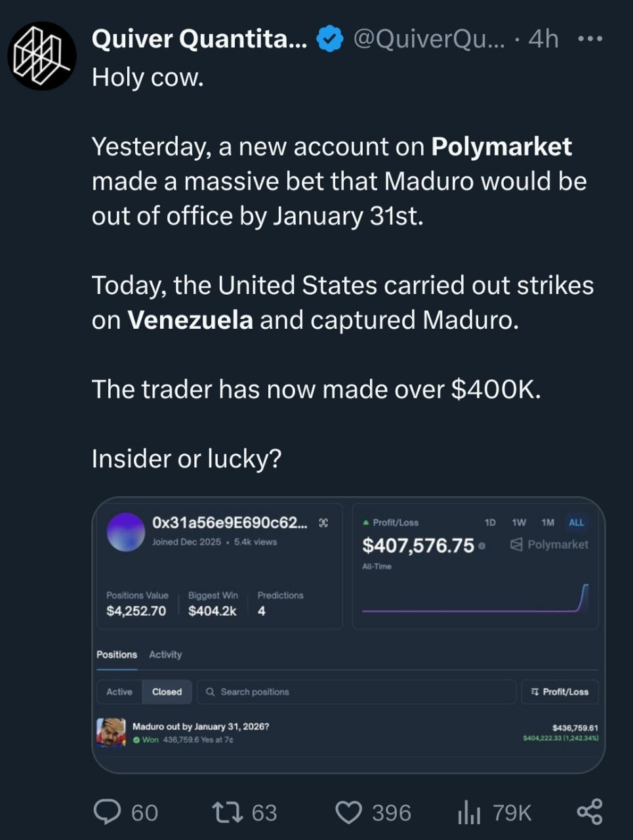The height and width of the screenshot is (840, 633).
Task: Tap the repost icon
Action: point(228,812)
